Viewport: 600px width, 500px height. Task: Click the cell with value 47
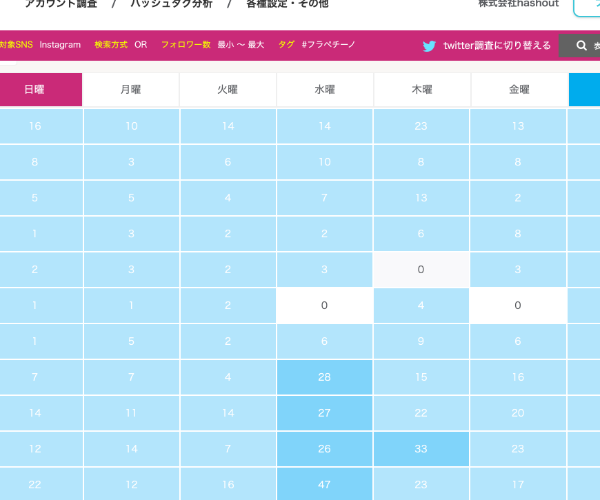click(x=324, y=484)
